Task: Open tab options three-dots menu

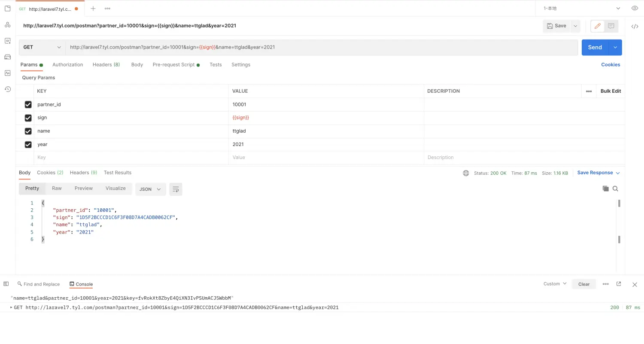Action: 107,9
